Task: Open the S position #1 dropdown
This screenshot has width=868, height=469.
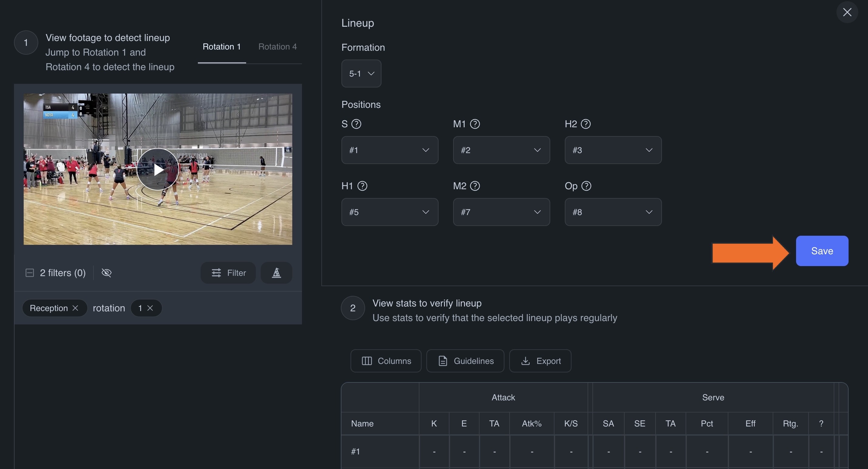Action: coord(389,150)
